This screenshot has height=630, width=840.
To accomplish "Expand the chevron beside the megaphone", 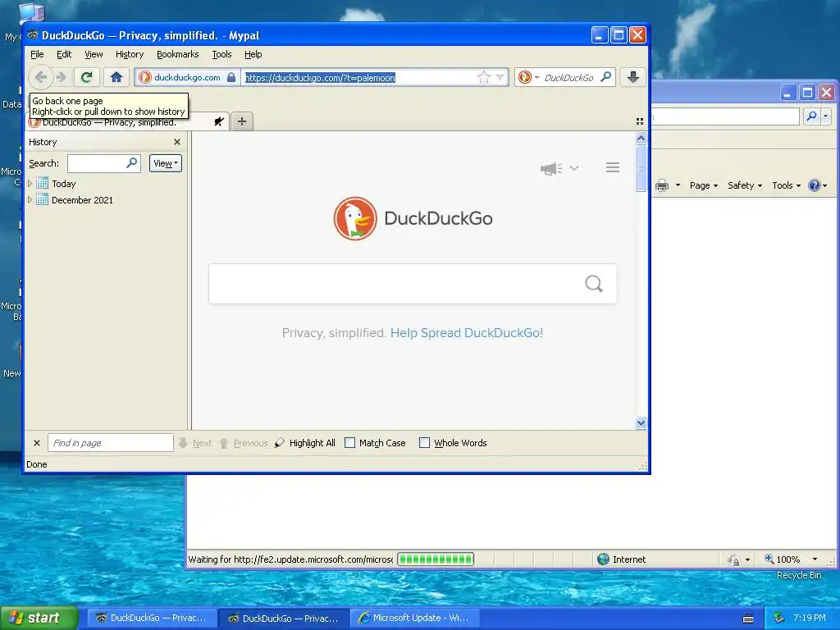I will tap(574, 168).
